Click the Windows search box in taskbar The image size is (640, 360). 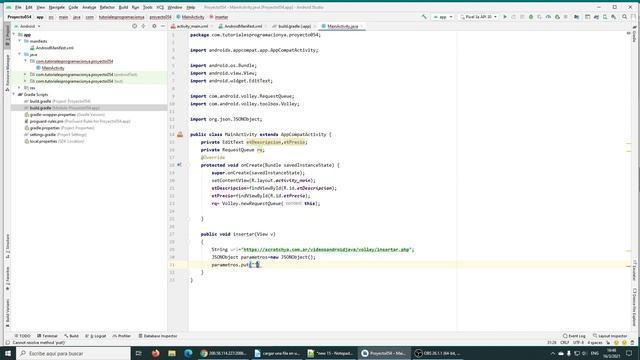[73, 353]
